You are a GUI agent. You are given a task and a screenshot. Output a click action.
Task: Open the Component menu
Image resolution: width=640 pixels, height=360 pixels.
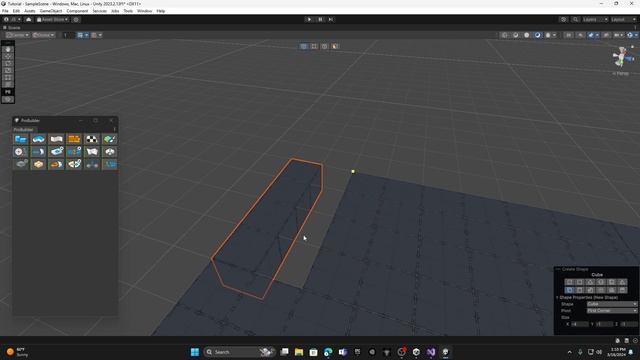(x=77, y=11)
